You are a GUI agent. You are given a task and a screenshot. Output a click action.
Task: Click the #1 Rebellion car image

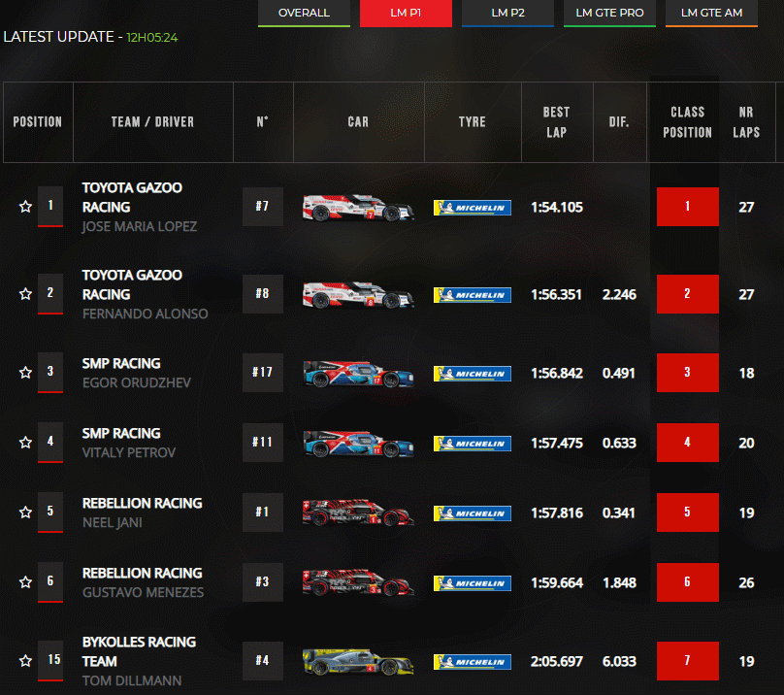[x=358, y=513]
